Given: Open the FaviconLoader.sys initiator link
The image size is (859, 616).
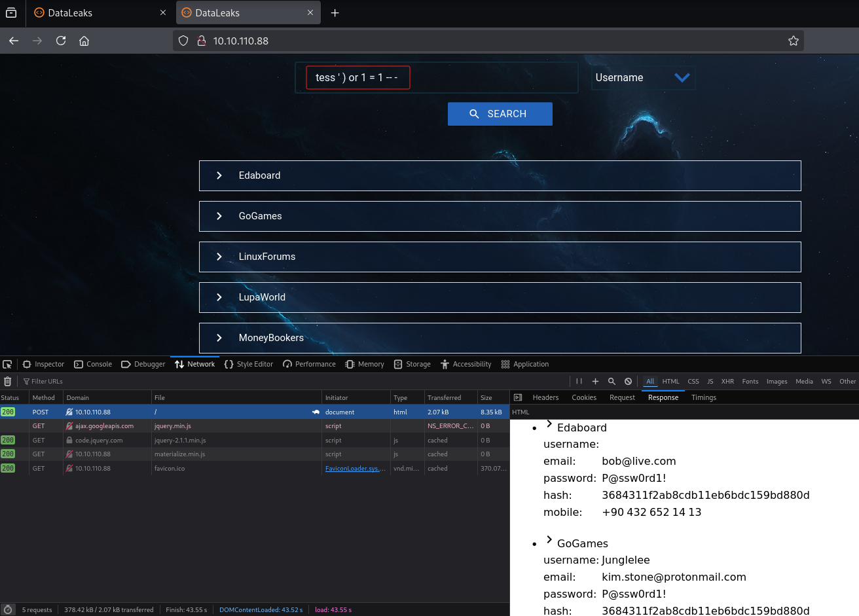Looking at the screenshot, I should (x=355, y=469).
